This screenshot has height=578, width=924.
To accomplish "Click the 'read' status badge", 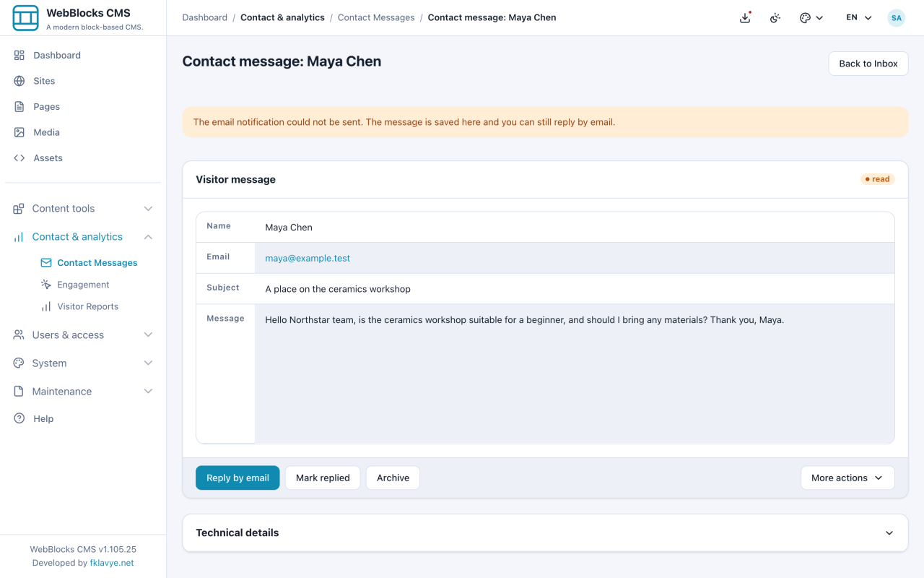I will pyautogui.click(x=878, y=179).
